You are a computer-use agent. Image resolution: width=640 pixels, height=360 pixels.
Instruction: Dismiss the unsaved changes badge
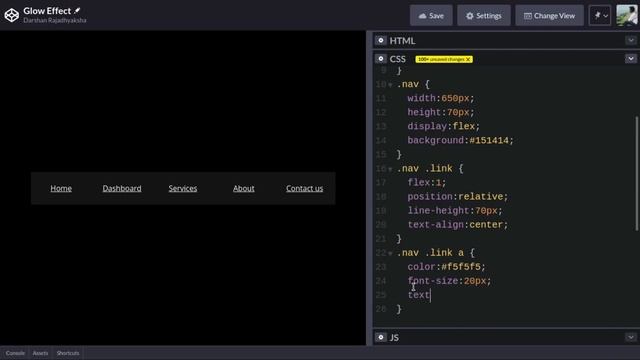[x=468, y=59]
